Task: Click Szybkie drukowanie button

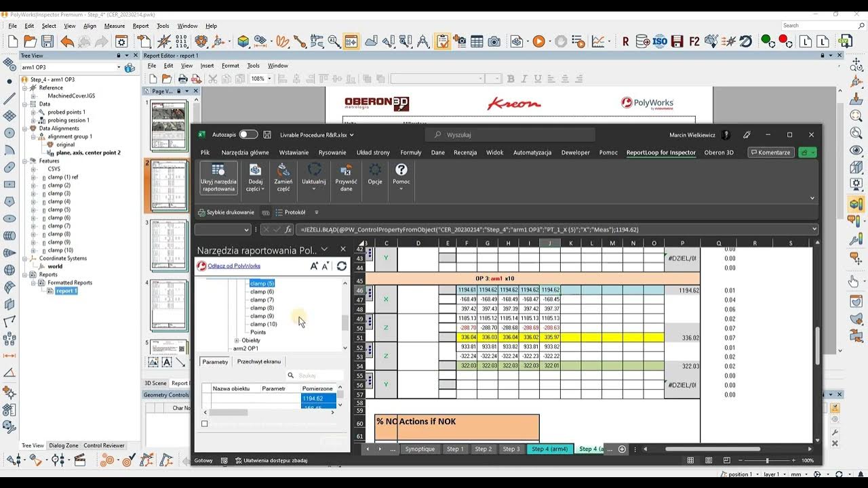Action: click(225, 212)
